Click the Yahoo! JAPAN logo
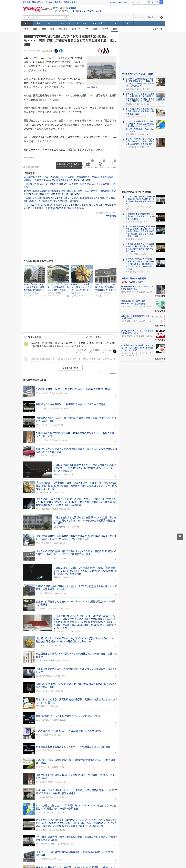 [x=32, y=9]
